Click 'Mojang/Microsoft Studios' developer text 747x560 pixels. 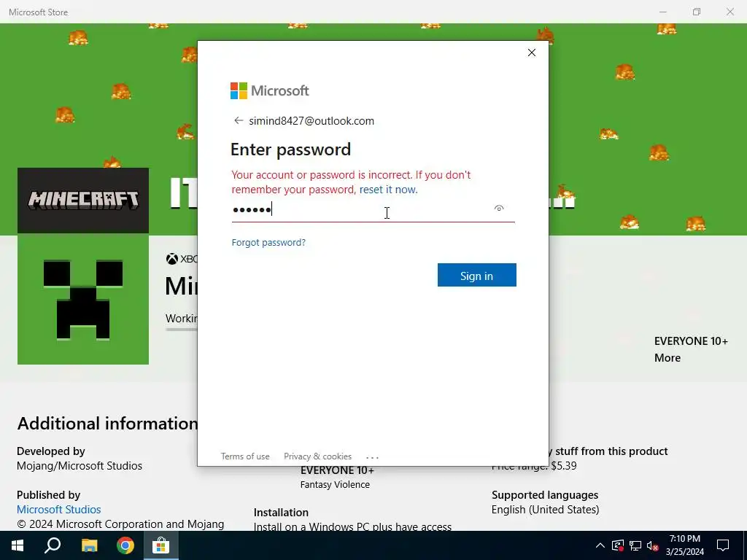79,466
